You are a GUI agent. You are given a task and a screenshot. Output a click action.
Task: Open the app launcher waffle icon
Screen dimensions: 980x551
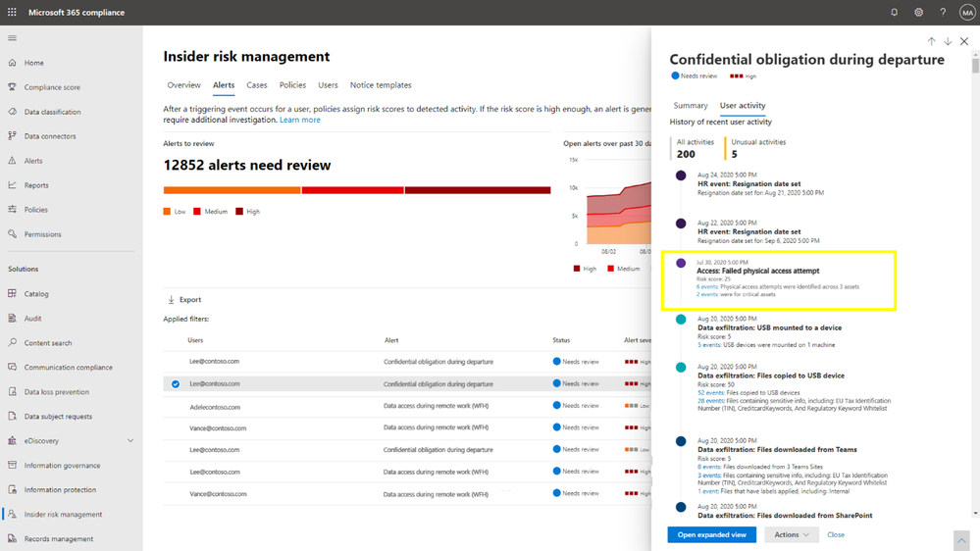coord(12,12)
